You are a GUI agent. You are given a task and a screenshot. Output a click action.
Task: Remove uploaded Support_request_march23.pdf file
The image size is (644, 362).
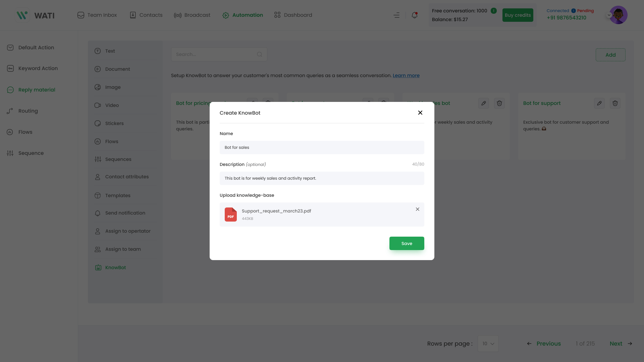[x=418, y=209]
